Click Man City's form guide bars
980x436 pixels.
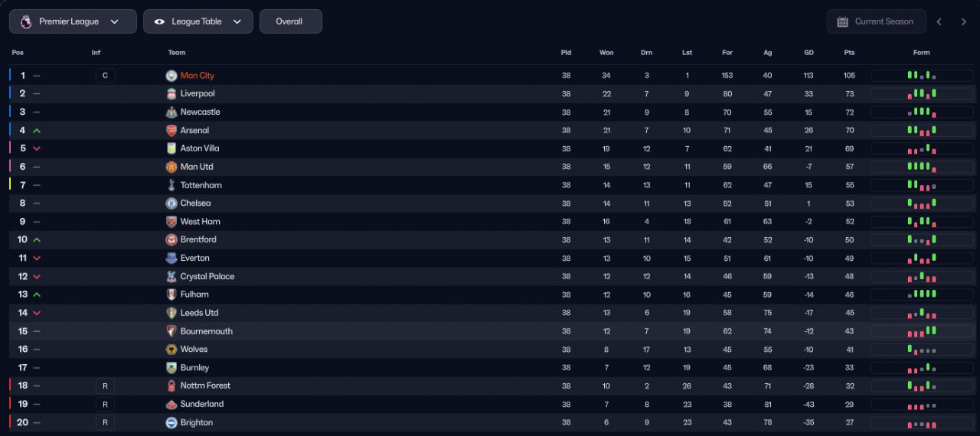(x=922, y=76)
